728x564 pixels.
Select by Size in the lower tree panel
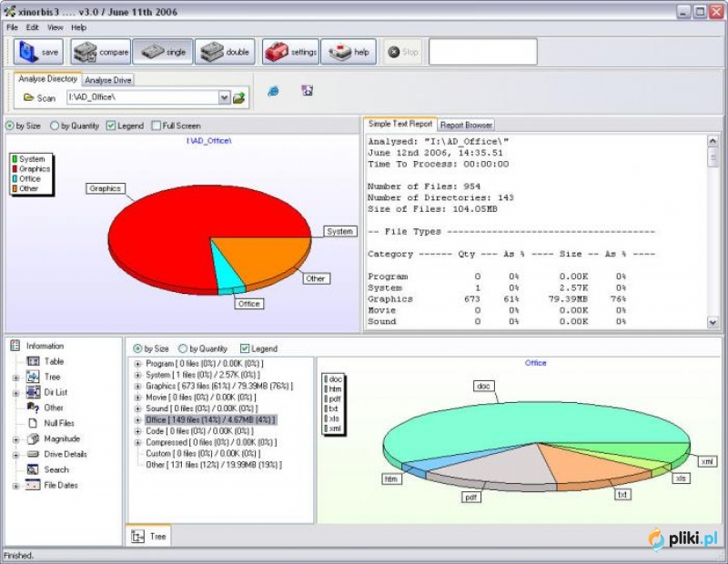point(151,348)
